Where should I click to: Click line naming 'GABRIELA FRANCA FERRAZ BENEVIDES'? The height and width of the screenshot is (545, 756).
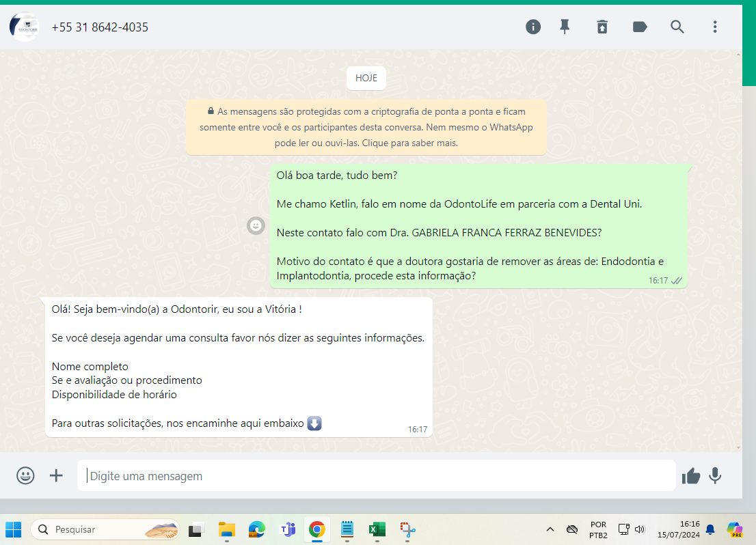(x=440, y=233)
